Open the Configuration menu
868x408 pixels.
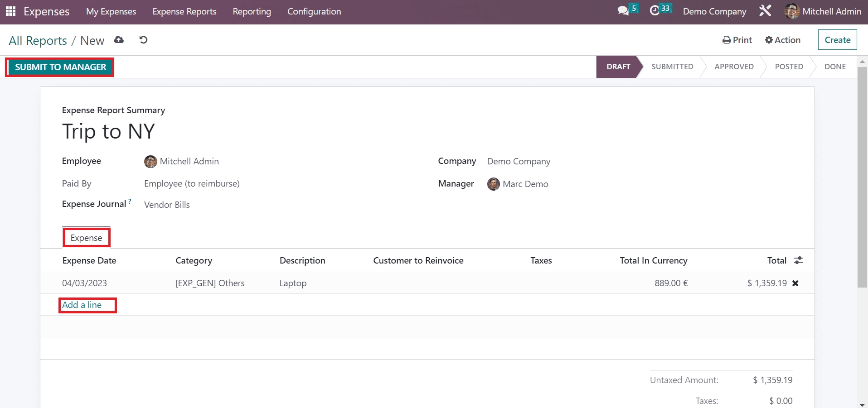click(x=314, y=11)
